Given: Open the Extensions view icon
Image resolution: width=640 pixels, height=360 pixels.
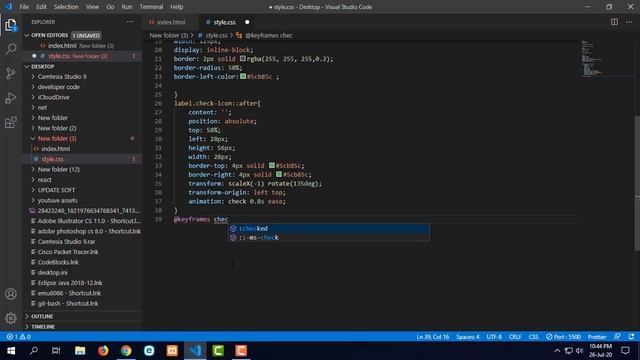Looking at the screenshot, I should [11, 122].
